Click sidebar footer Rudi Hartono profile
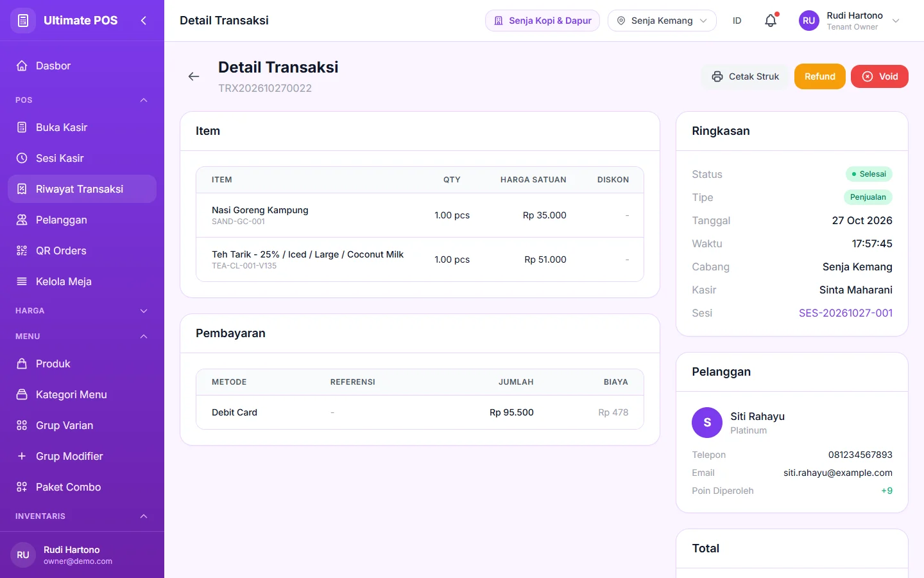This screenshot has height=578, width=924. click(x=82, y=555)
